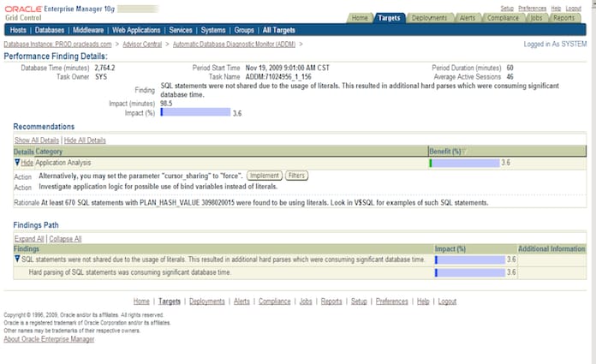Viewport: 596px width, 364px height.
Task: Open Automatic Database Diagnostic Monitor breadcrumb
Action: [234, 45]
